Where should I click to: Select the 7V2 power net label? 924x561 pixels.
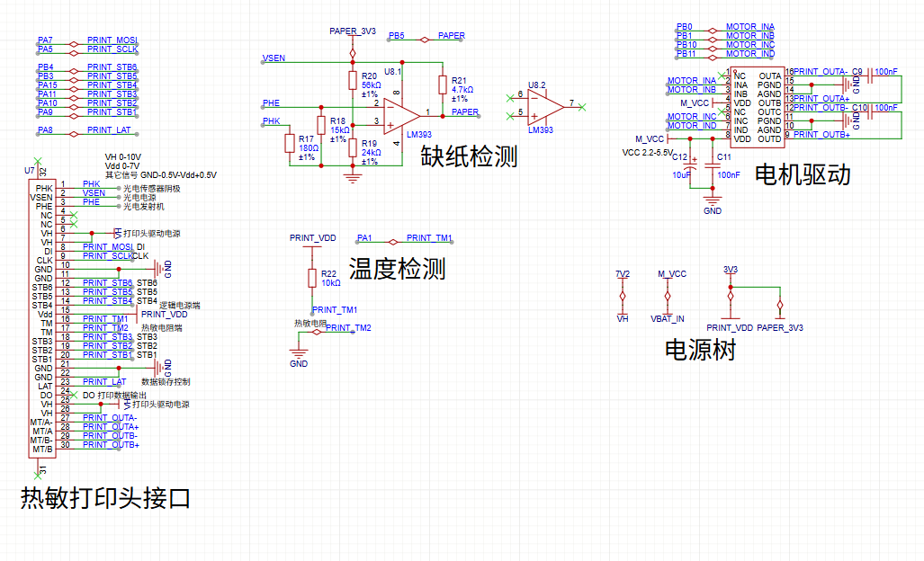tap(623, 273)
